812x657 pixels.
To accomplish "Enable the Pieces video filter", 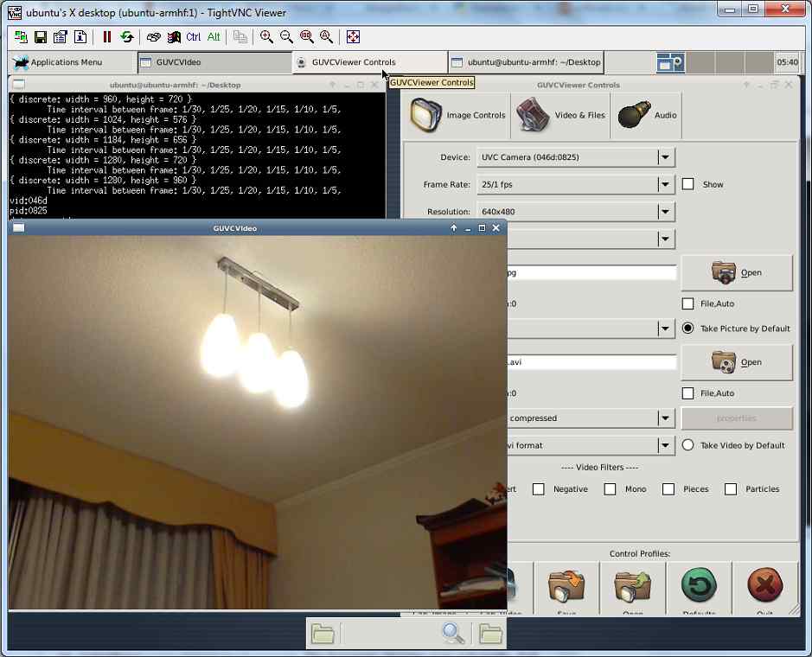I will pos(668,489).
